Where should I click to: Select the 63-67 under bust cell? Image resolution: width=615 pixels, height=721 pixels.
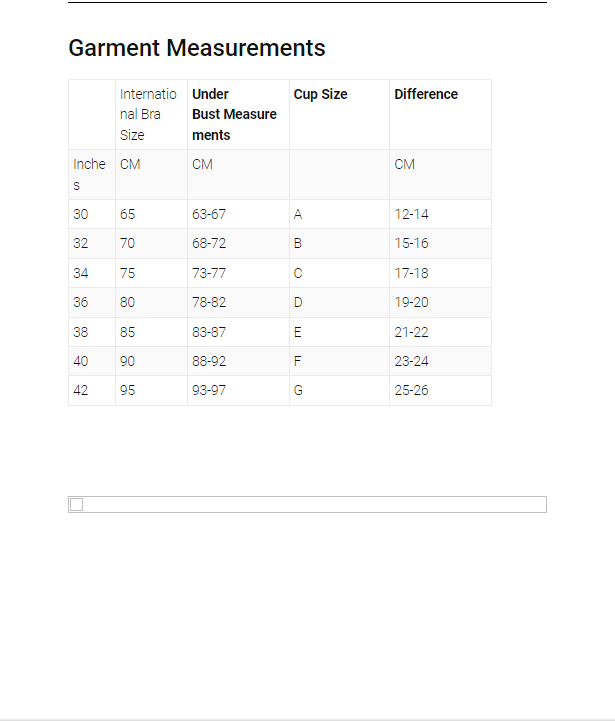click(x=209, y=214)
